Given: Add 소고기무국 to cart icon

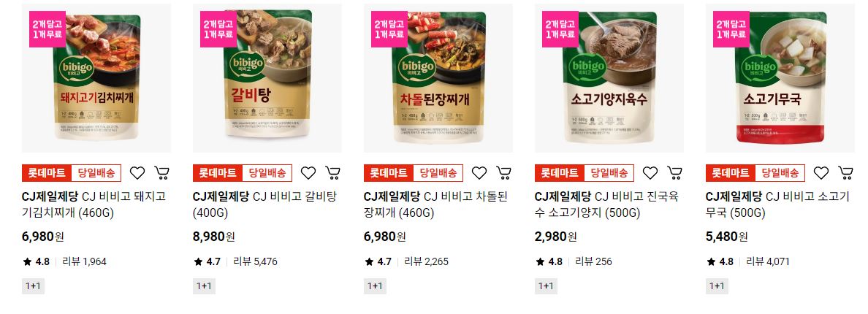Looking at the screenshot, I should coord(846,173).
